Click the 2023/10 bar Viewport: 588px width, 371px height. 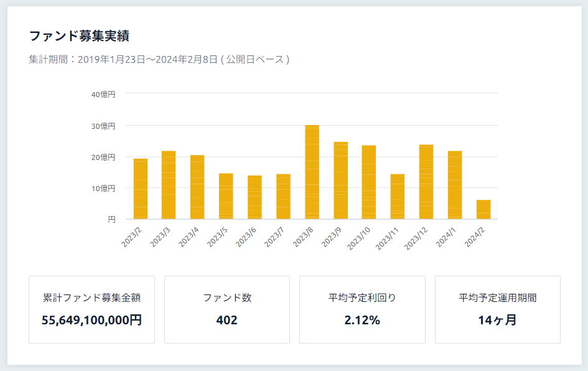pos(368,182)
